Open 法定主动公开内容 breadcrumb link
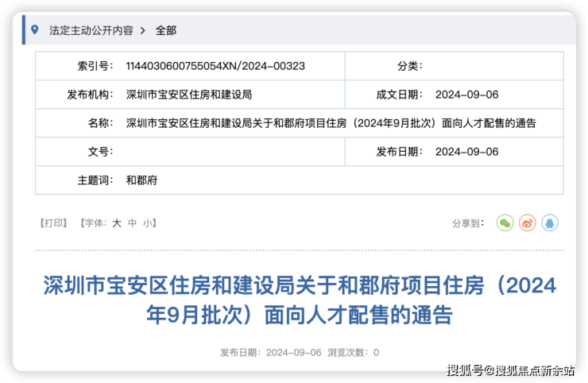This screenshot has height=383, width=588. click(x=91, y=30)
